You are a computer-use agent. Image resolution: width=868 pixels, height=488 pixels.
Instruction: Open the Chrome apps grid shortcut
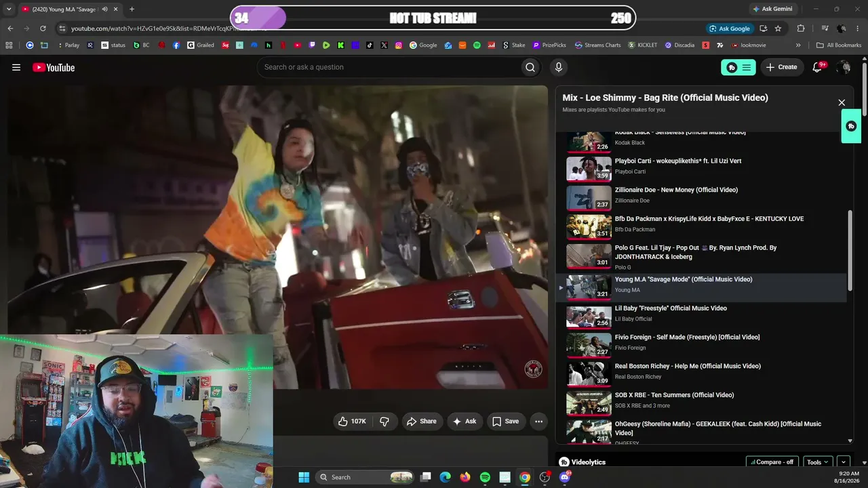pyautogui.click(x=9, y=45)
